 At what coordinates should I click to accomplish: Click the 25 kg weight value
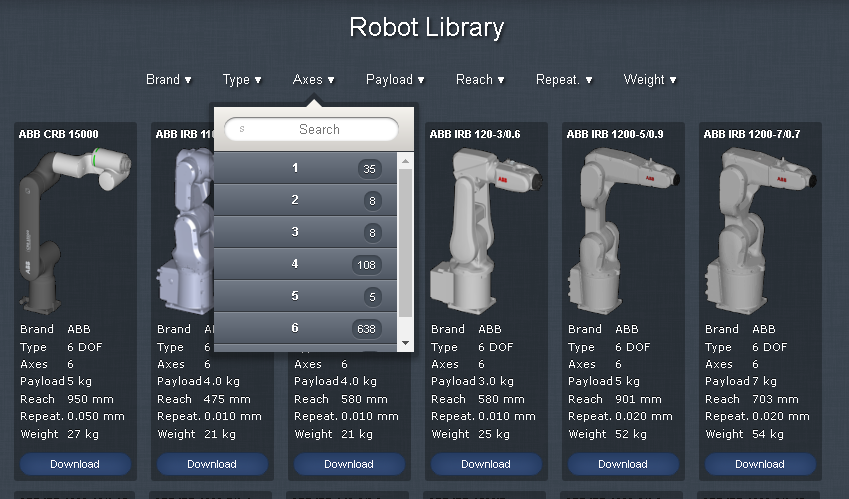[x=494, y=434]
